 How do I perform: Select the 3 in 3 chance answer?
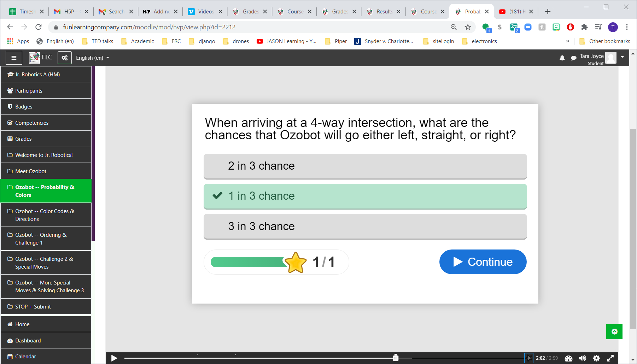(365, 227)
